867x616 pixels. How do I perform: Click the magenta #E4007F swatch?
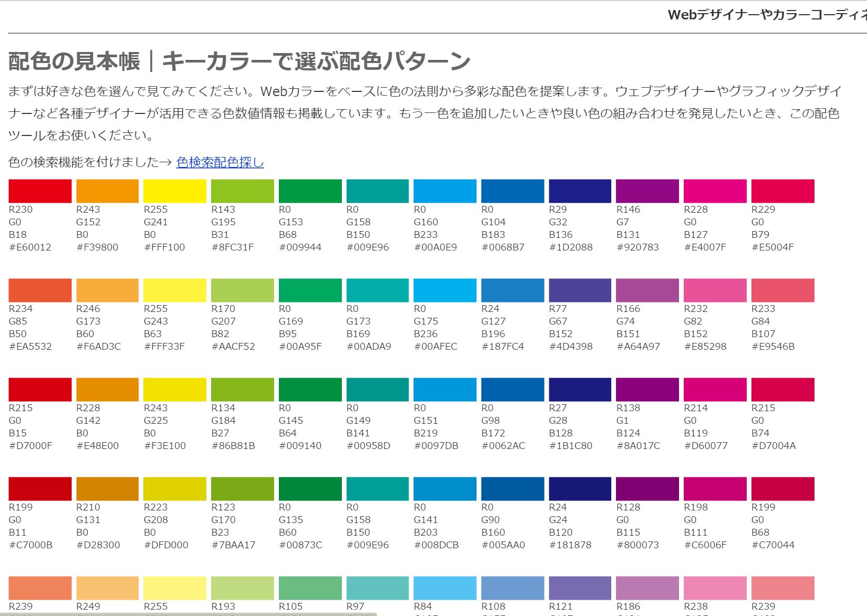tap(715, 191)
